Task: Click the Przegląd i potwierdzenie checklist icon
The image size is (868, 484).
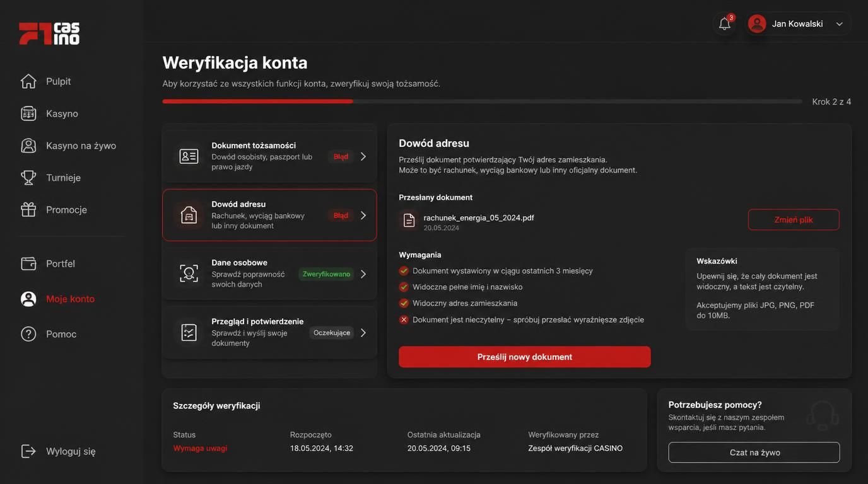Action: (x=189, y=332)
